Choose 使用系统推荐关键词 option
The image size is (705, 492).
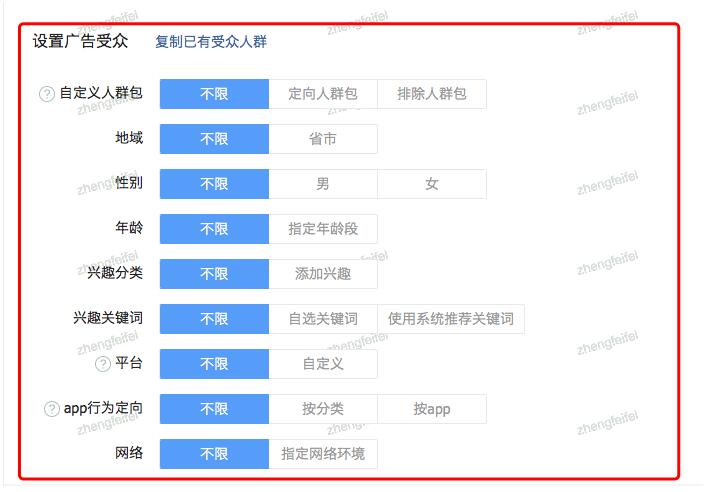pyautogui.click(x=451, y=319)
